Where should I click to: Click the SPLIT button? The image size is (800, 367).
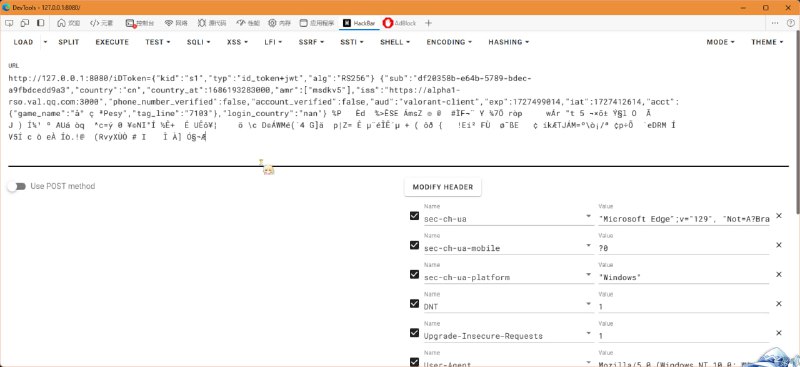point(68,42)
